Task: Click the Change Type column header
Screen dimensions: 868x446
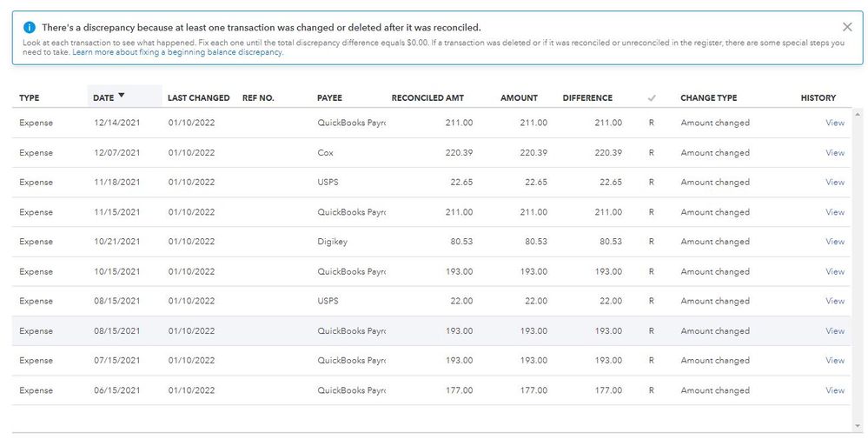Action: (x=708, y=98)
